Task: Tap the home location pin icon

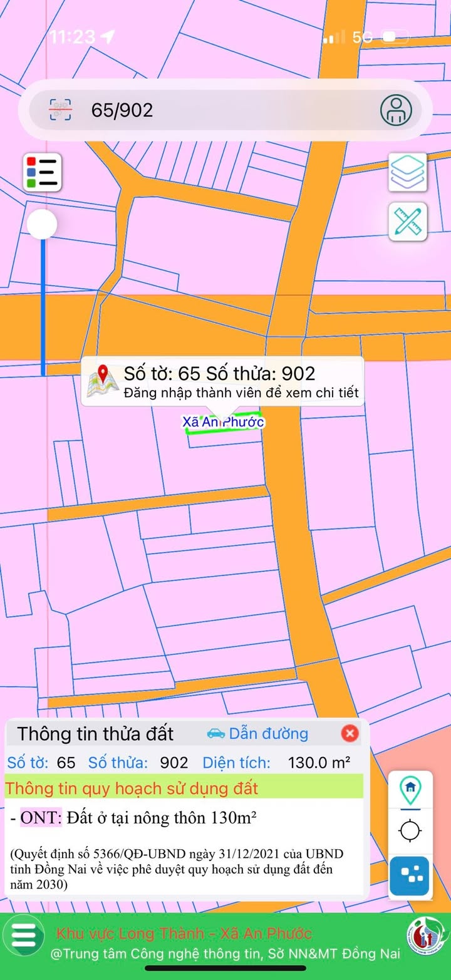Action: pyautogui.click(x=410, y=790)
